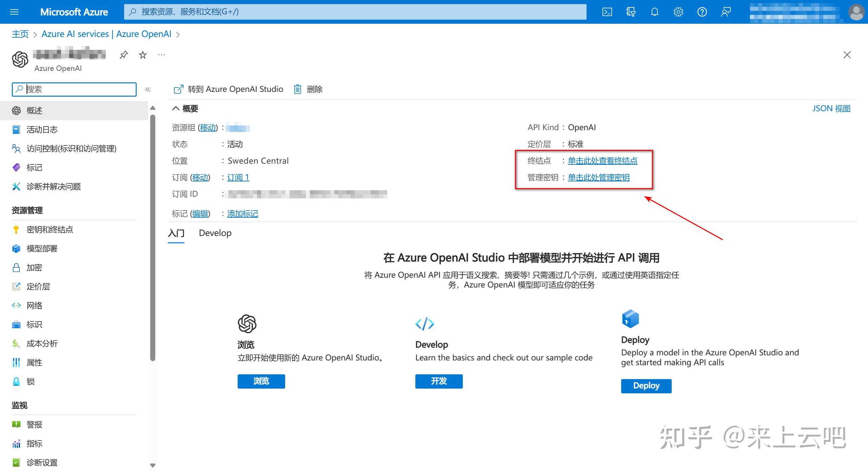Open the hamburger portal menu
868x472 pixels.
(14, 12)
